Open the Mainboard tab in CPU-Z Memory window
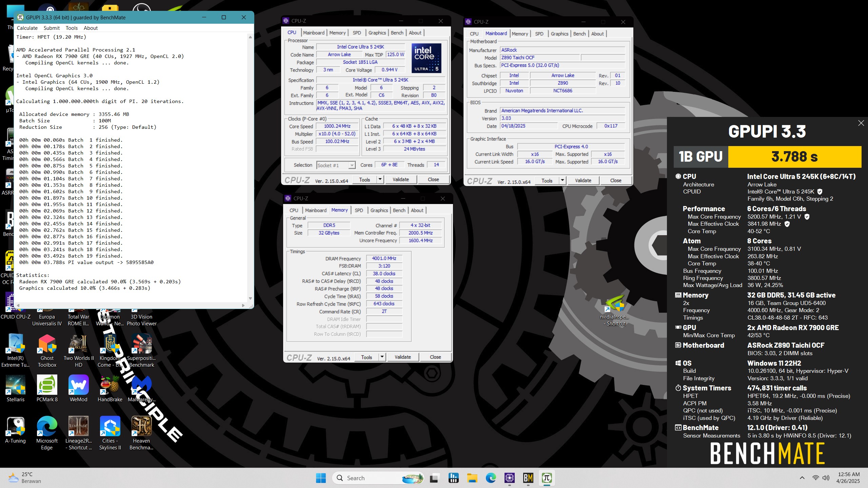This screenshot has height=488, width=868. 316,210
